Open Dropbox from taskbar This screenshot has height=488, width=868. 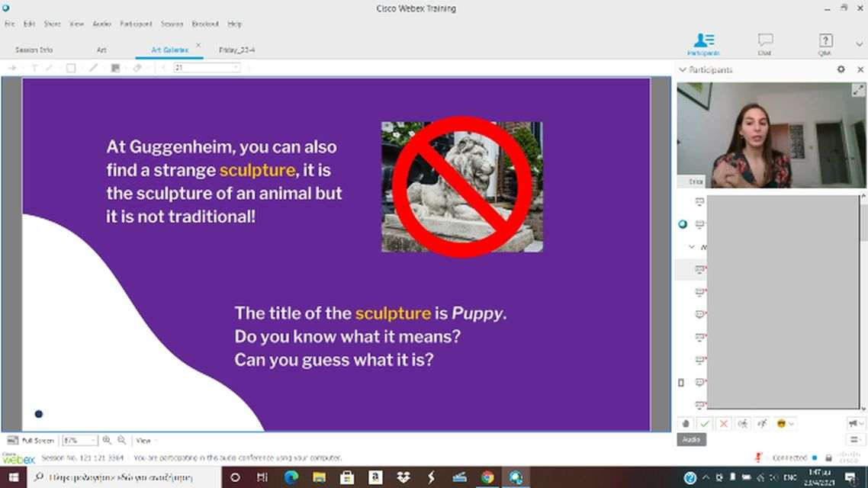click(403, 477)
